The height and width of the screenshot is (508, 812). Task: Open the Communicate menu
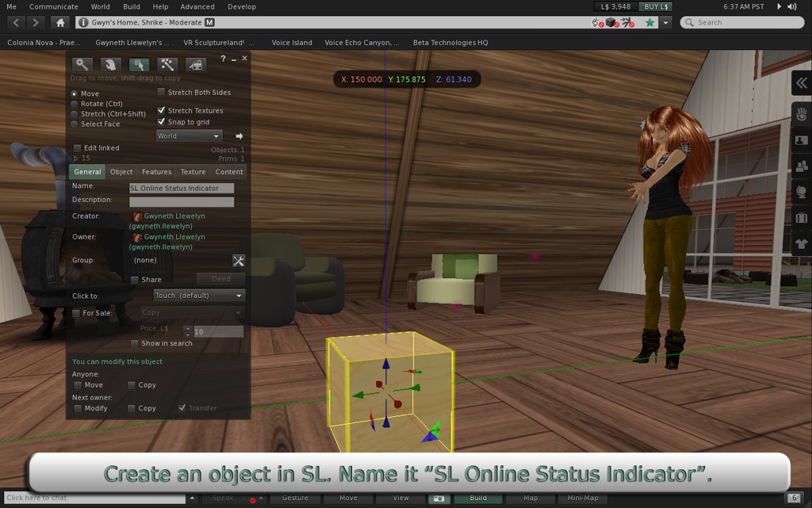pos(54,6)
